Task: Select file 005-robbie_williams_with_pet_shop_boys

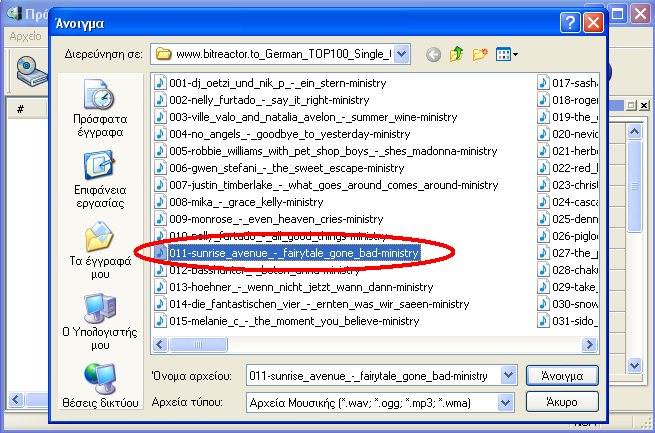Action: tap(326, 151)
